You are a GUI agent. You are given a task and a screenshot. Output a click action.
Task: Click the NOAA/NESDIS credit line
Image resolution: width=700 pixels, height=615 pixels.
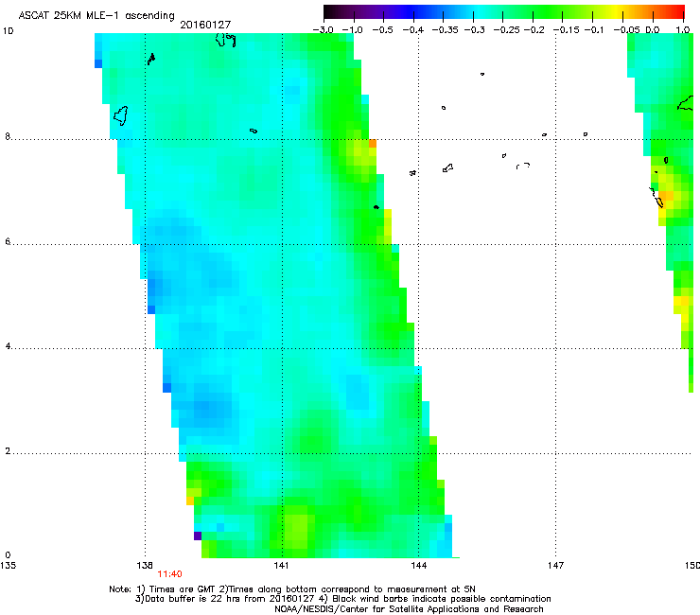coord(409,609)
